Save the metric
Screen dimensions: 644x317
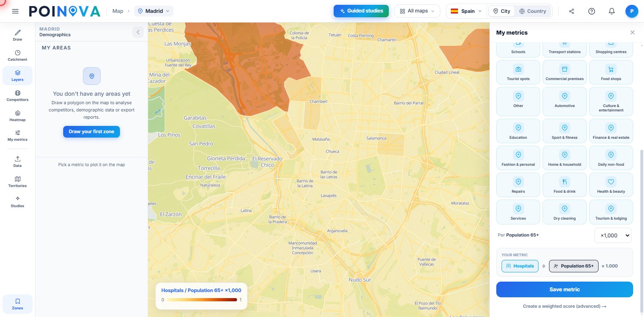[565, 290]
